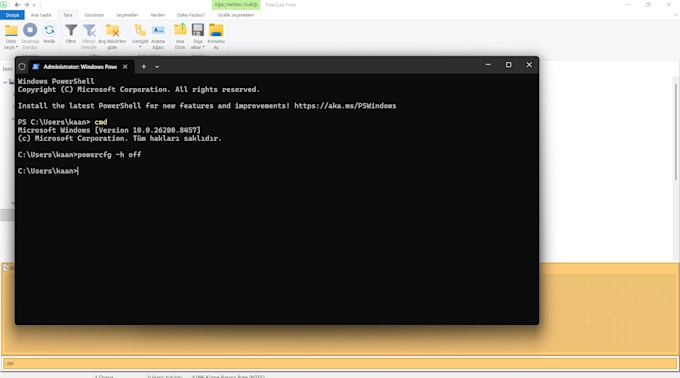Click the TreeSize forward arrow
This screenshot has width=680, height=378.
[26, 5]
